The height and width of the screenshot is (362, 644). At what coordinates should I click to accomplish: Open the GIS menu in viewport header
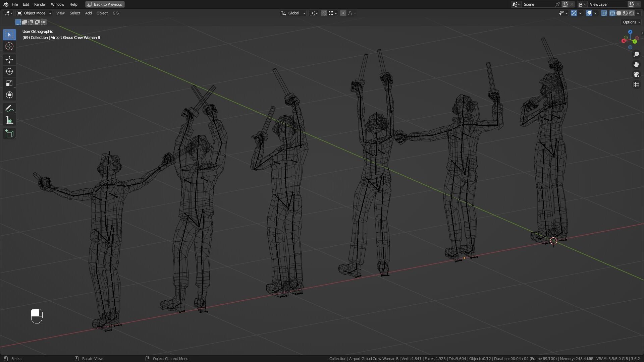[x=115, y=13]
